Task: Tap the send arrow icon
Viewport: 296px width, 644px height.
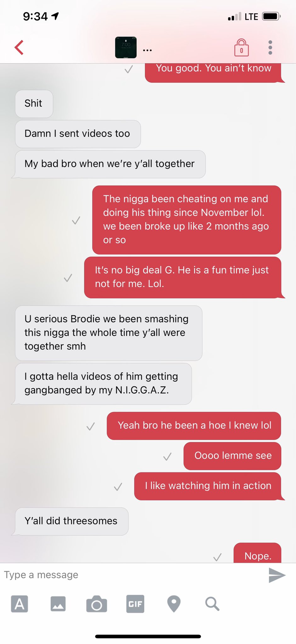Action: tap(277, 575)
